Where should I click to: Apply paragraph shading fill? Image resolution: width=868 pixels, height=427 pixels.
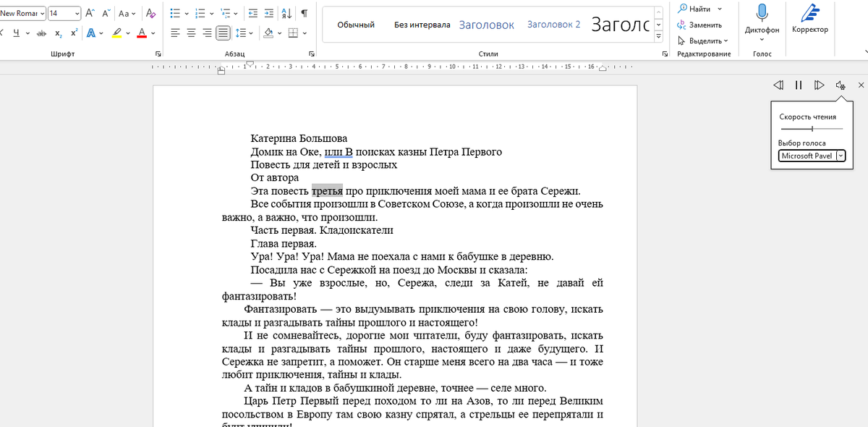coord(268,33)
